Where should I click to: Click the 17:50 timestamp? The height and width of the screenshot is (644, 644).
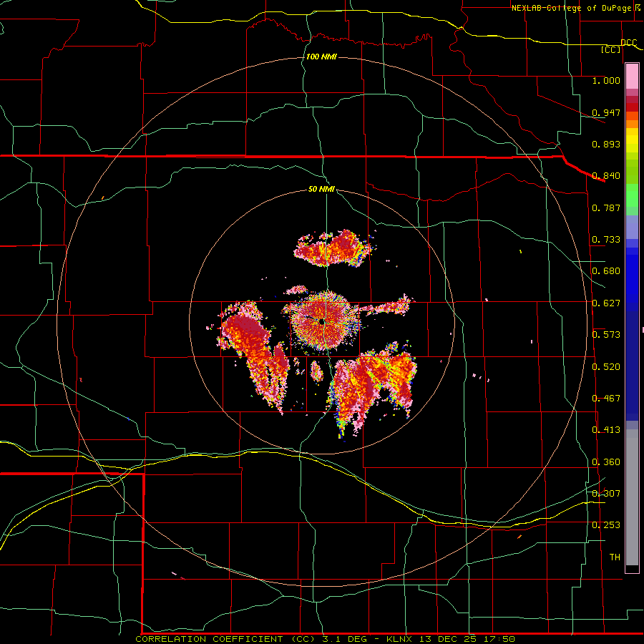pos(499,639)
